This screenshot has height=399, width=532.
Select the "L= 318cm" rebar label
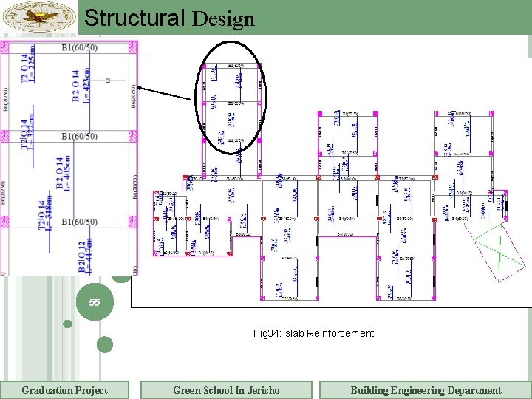(x=49, y=212)
